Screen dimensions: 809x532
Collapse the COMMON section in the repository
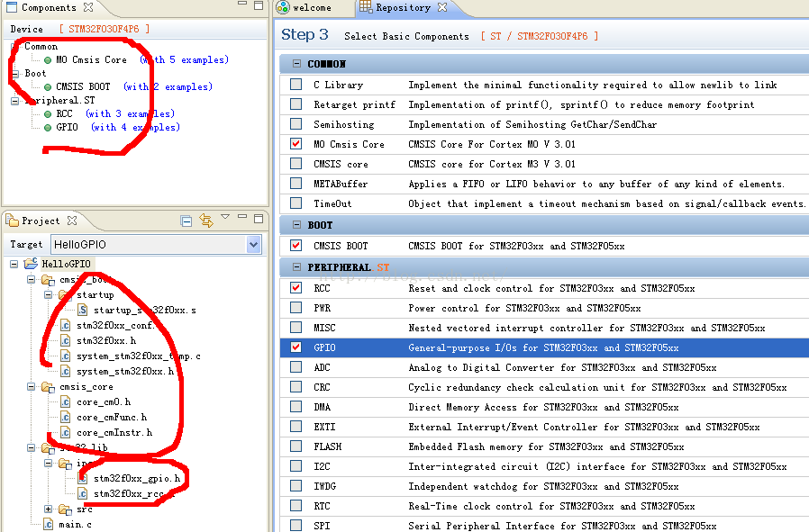(x=296, y=63)
